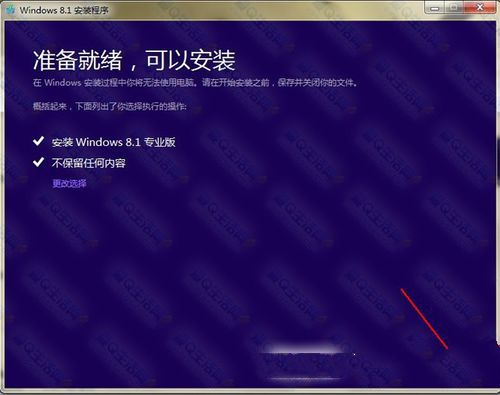This screenshot has width=500, height=395.
Task: Click the Windows setup icon in title bar
Action: [x=11, y=10]
